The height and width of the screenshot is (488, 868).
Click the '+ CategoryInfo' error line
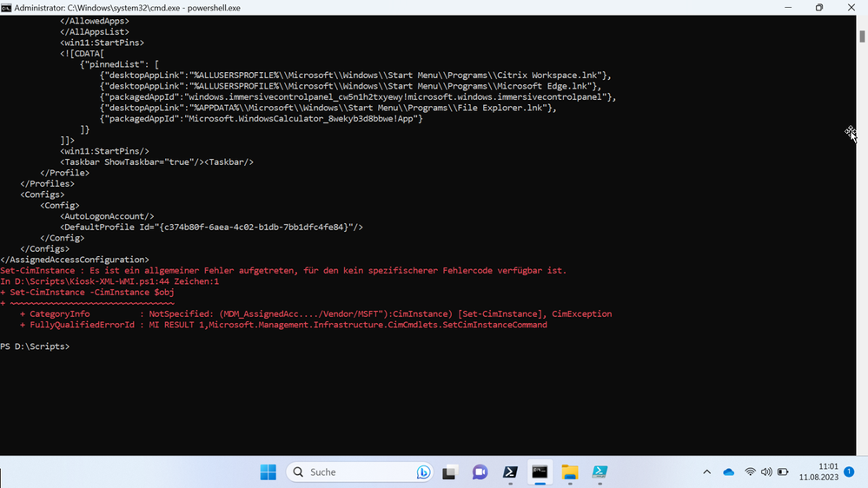(x=315, y=313)
